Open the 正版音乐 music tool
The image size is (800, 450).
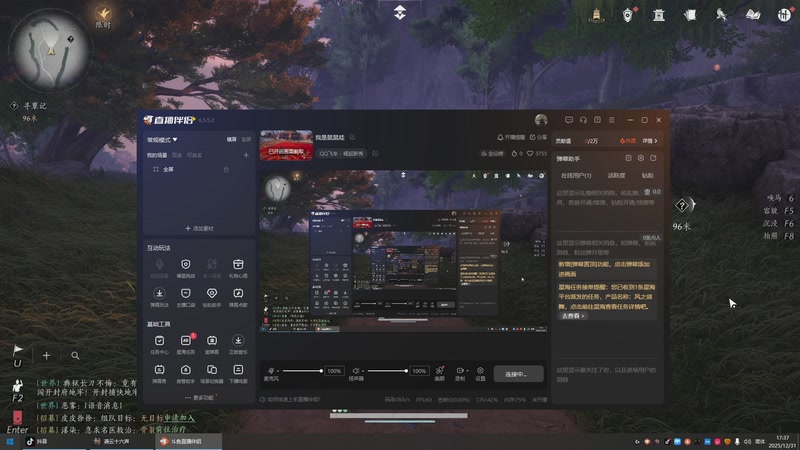click(x=238, y=344)
